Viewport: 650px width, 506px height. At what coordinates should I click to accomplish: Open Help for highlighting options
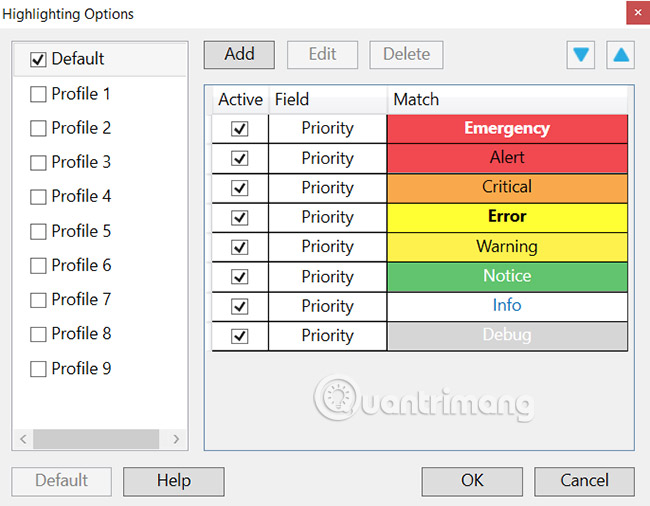coord(173,481)
